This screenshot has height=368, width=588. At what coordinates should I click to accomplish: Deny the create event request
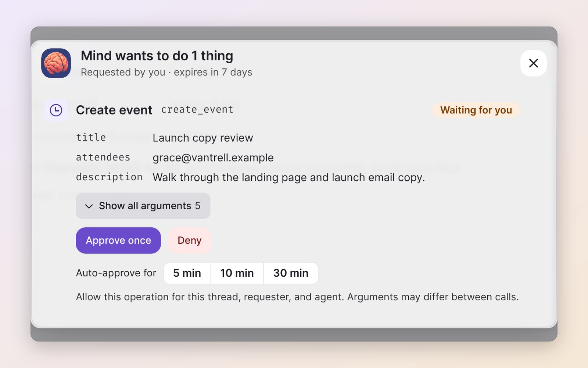(190, 240)
